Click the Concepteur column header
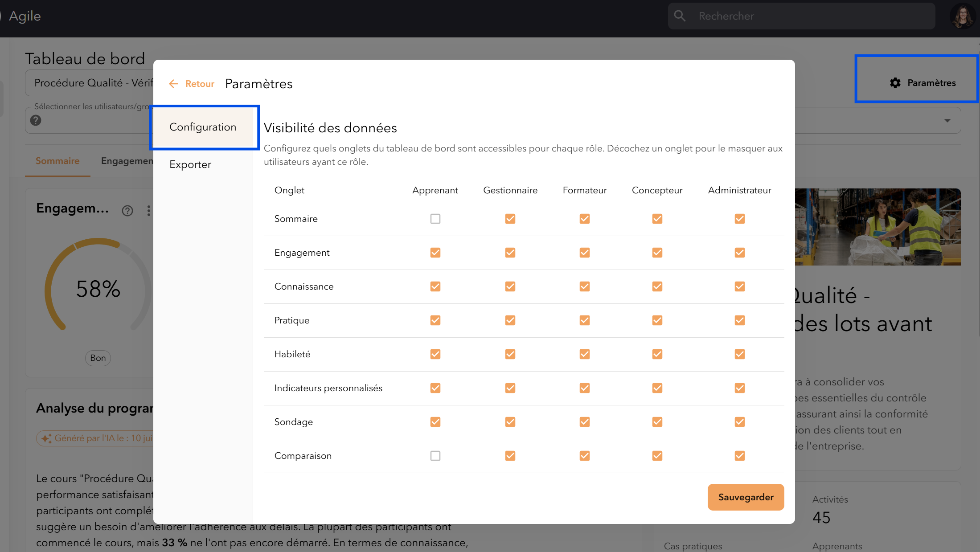The height and width of the screenshot is (552, 980). pyautogui.click(x=657, y=190)
